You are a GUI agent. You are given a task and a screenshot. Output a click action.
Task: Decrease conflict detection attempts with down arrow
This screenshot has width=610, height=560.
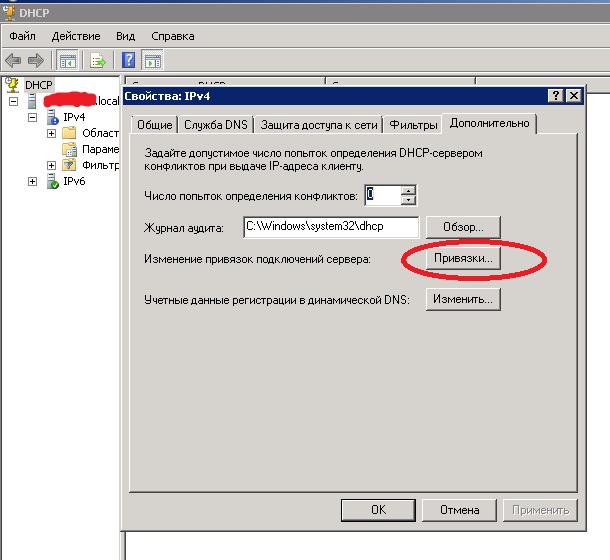[408, 200]
